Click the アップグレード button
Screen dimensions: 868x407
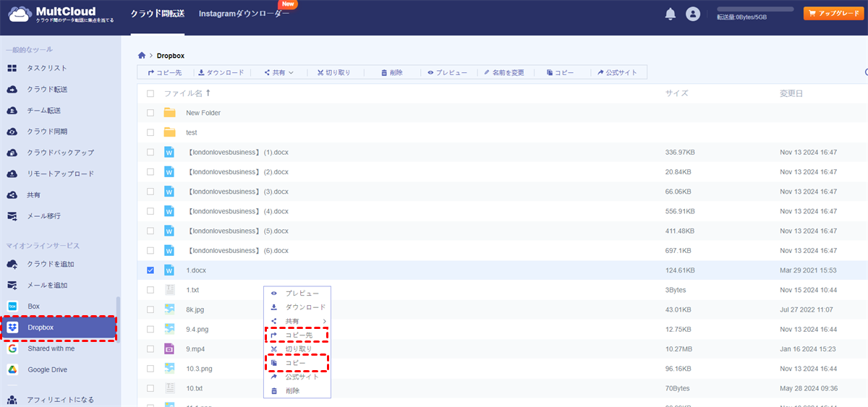pos(834,13)
